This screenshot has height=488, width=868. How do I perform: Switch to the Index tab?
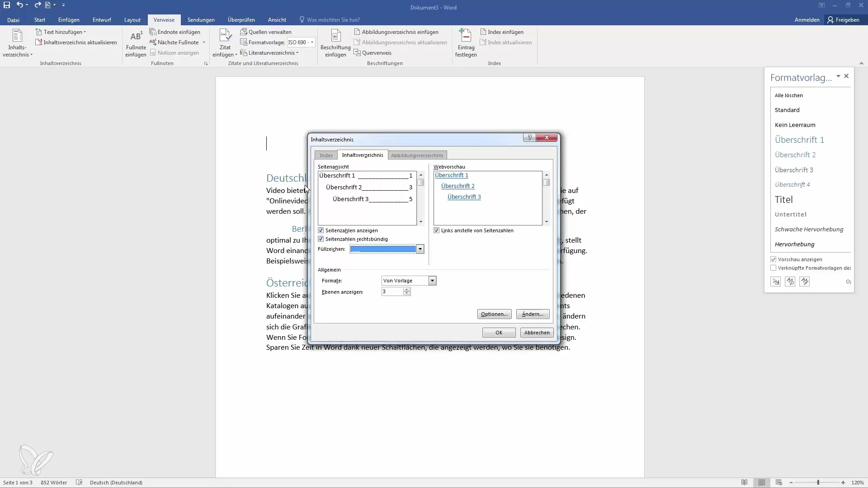(x=326, y=155)
